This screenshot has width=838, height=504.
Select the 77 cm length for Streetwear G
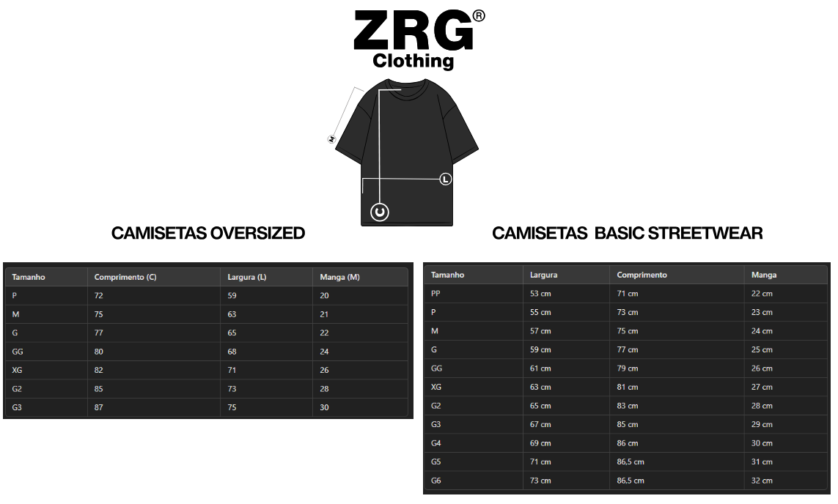tap(628, 349)
